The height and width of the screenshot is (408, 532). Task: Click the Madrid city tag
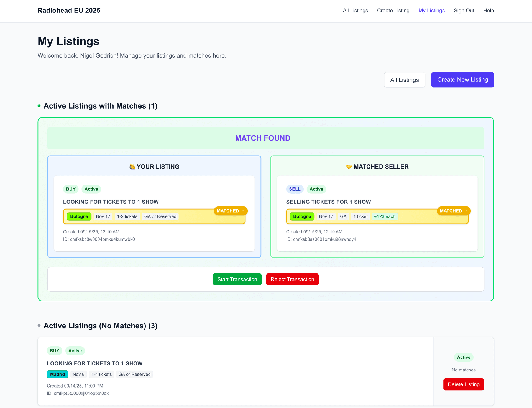(x=57, y=374)
